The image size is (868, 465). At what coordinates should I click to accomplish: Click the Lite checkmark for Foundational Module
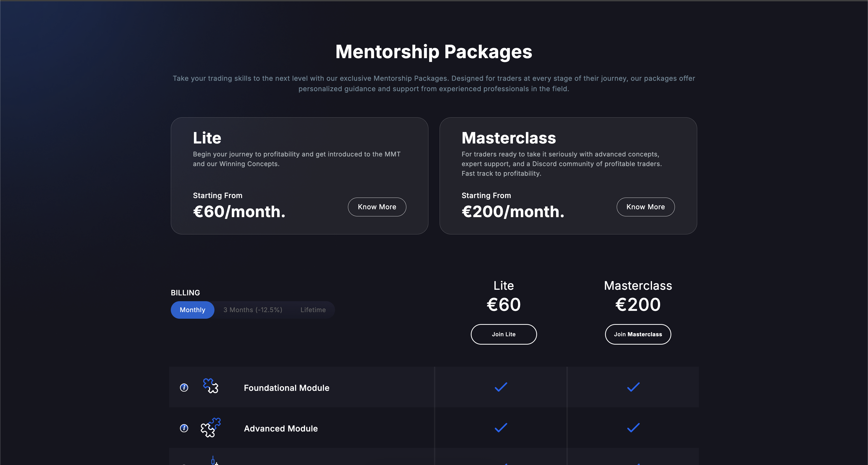[501, 387]
